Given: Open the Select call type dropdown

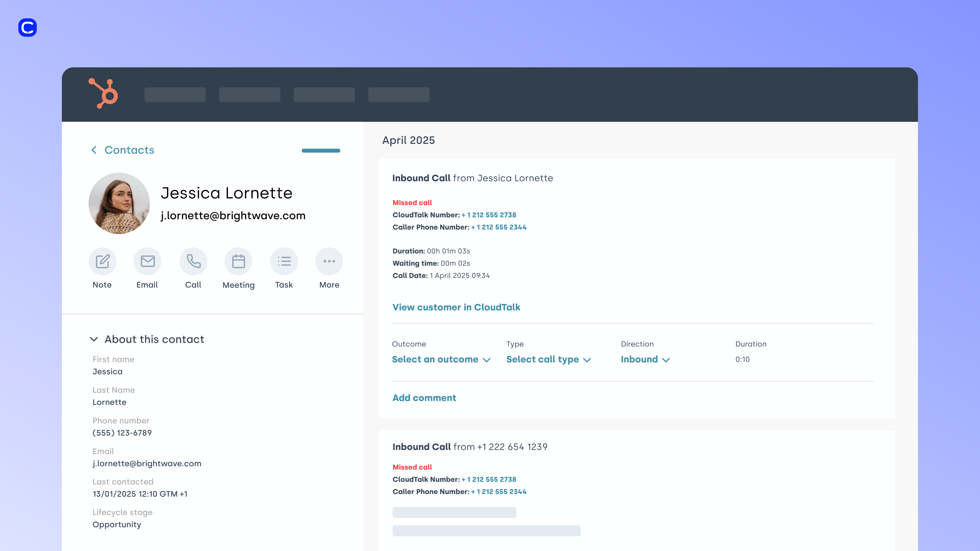Looking at the screenshot, I should 548,359.
